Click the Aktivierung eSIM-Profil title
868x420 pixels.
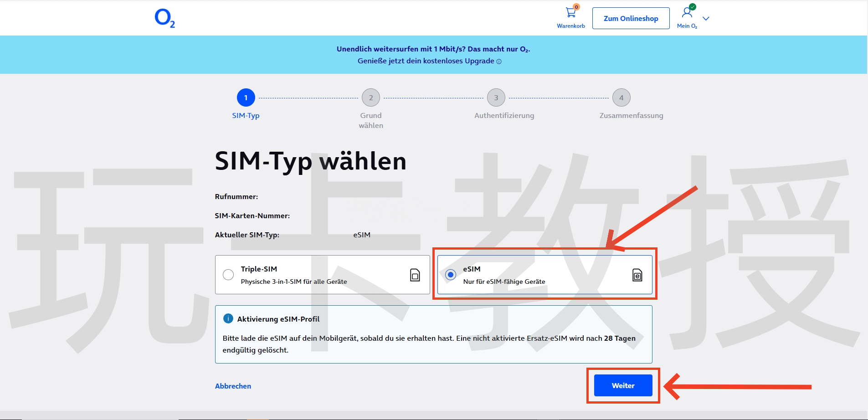pyautogui.click(x=278, y=319)
